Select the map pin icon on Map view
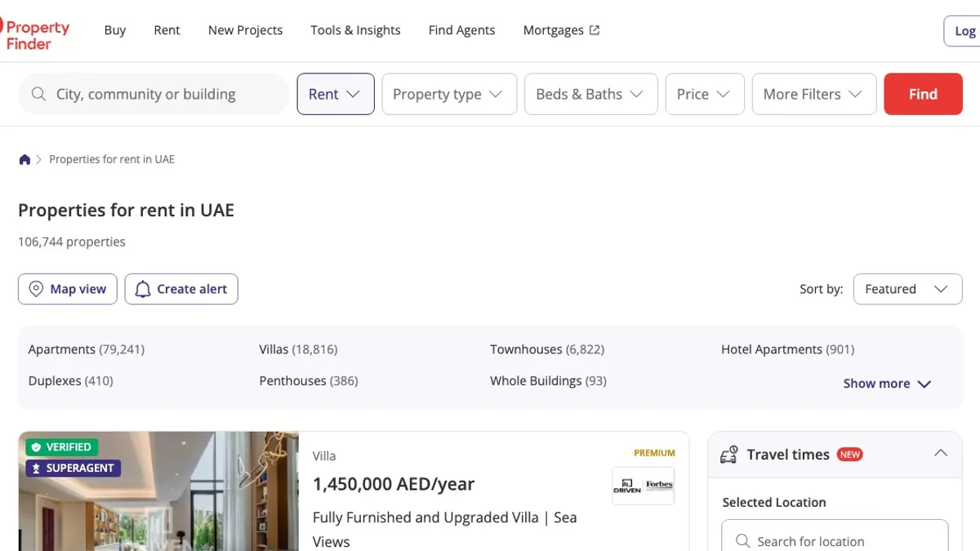 [x=36, y=289]
